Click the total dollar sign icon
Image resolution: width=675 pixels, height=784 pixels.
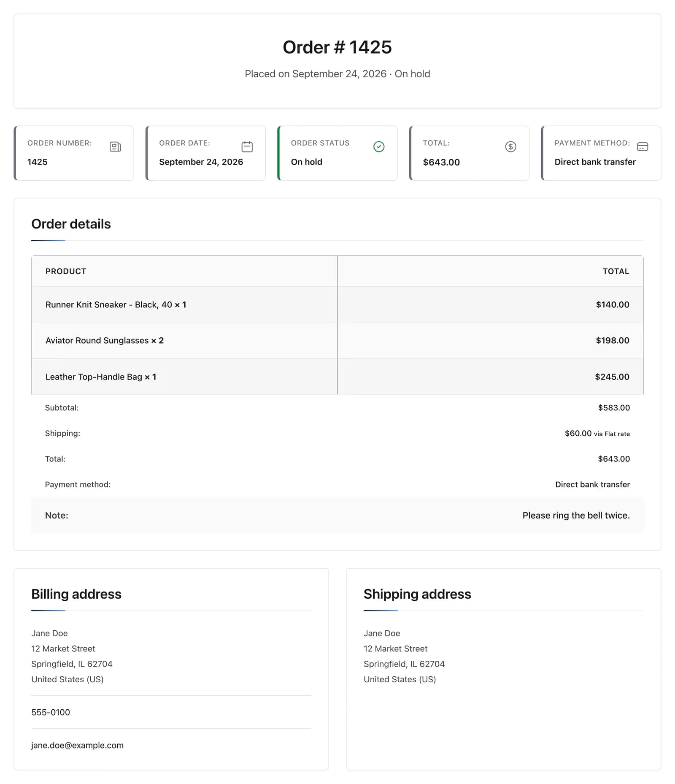510,146
